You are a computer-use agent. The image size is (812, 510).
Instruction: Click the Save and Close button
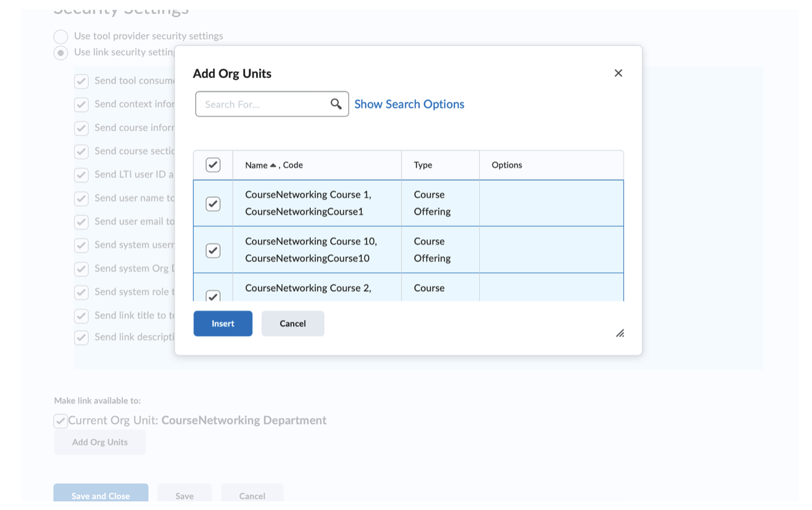coord(101,495)
